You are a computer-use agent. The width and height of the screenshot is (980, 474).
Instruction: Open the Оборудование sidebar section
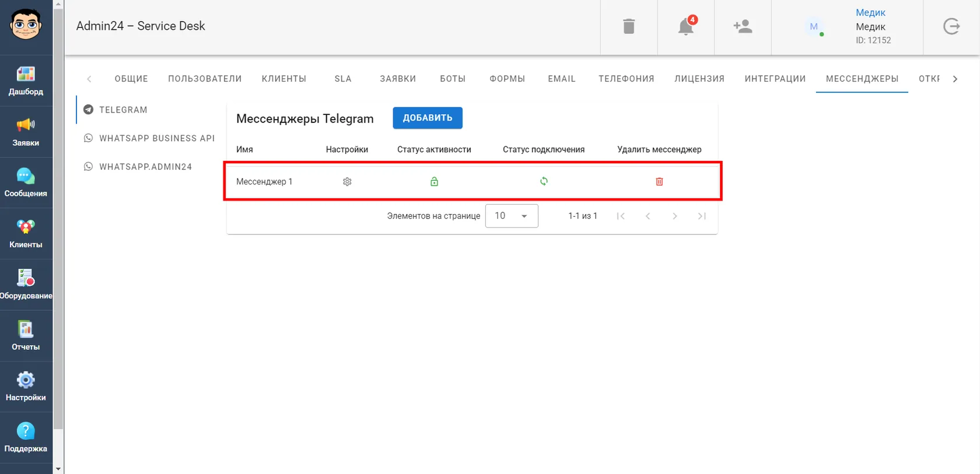(26, 285)
